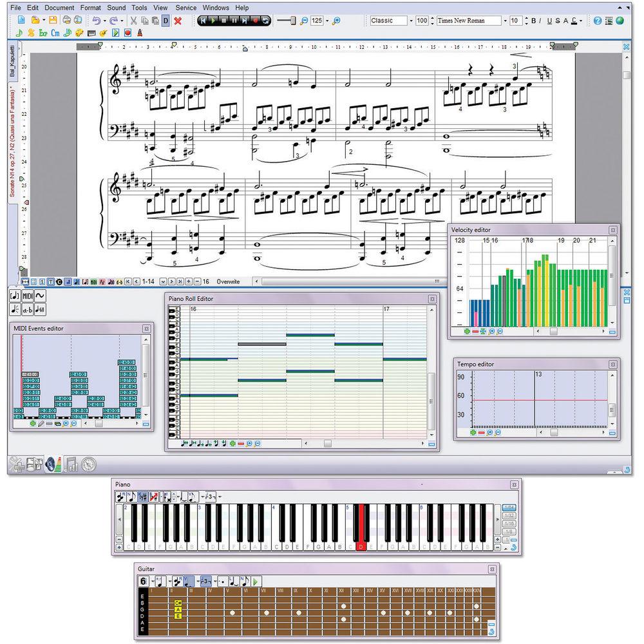Screen dimensions: 644x644
Task: Click the Help question mark icon on toolbar
Action: 598,21
